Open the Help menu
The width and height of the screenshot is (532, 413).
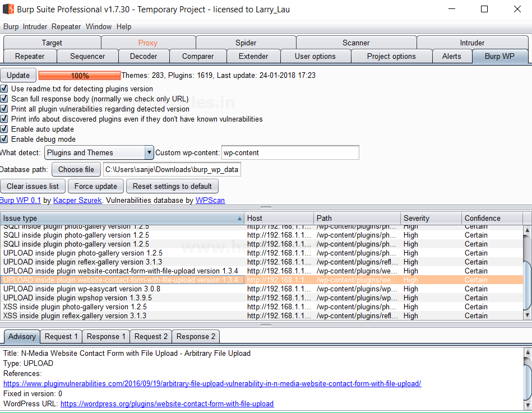(124, 27)
